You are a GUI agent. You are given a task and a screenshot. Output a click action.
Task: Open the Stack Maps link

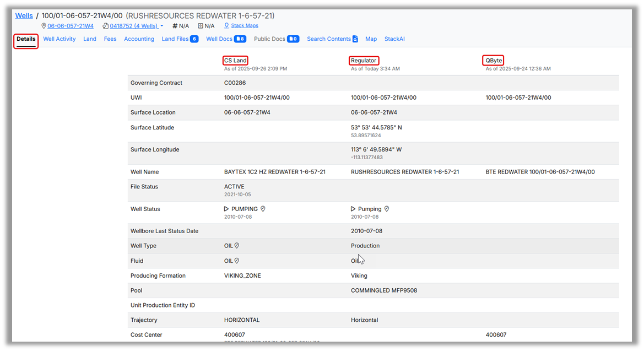click(x=244, y=26)
